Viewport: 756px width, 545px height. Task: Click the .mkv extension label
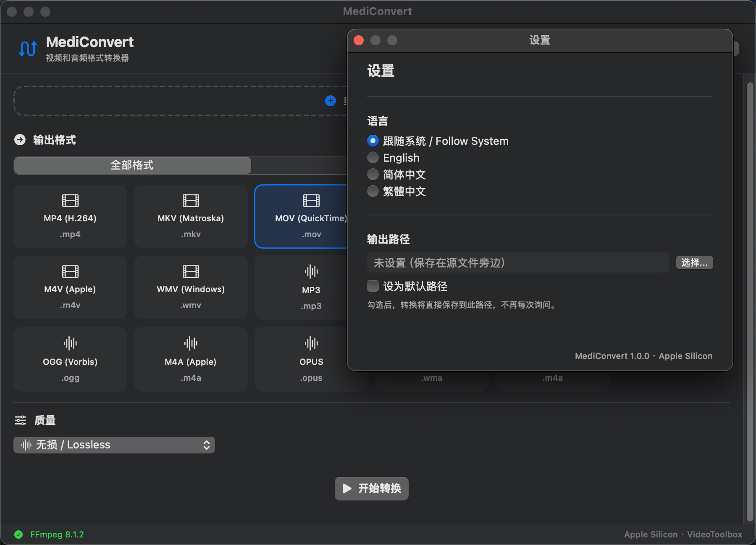pyautogui.click(x=191, y=234)
